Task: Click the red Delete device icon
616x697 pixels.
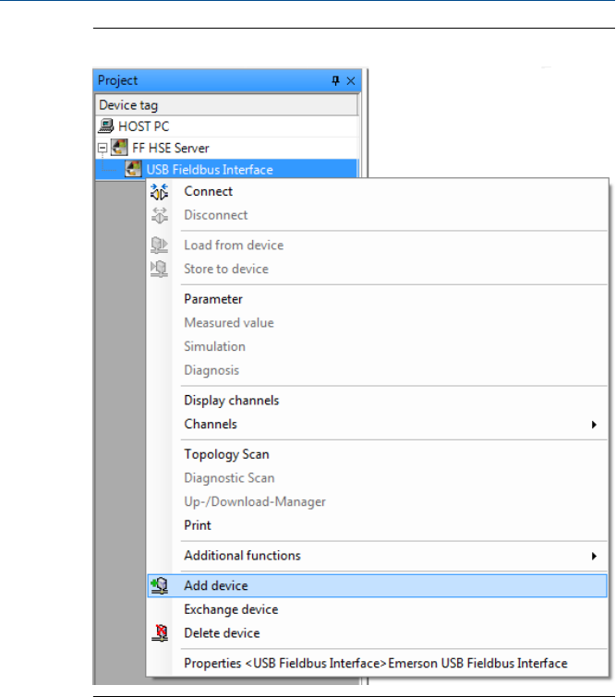Action: pyautogui.click(x=159, y=633)
